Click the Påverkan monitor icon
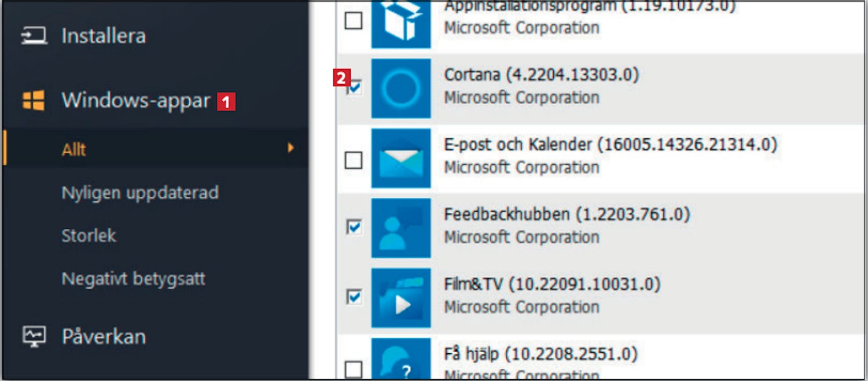 pos(34,336)
